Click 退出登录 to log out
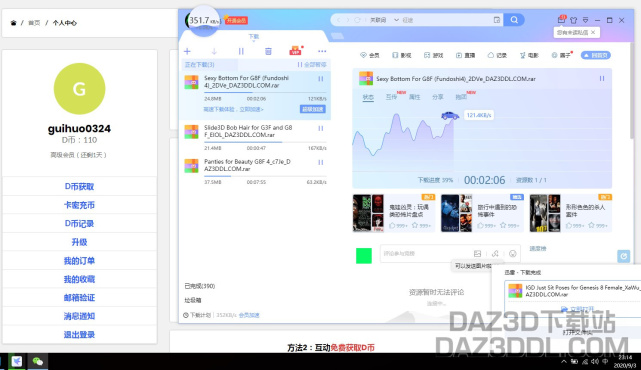This screenshot has width=641, height=370. click(79, 334)
